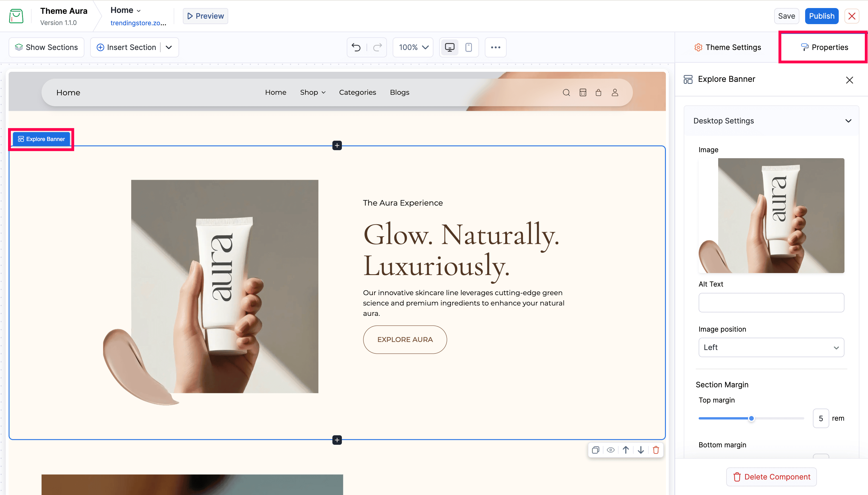Click the search icon in site header
Screen dimensions: 868x495
point(566,92)
